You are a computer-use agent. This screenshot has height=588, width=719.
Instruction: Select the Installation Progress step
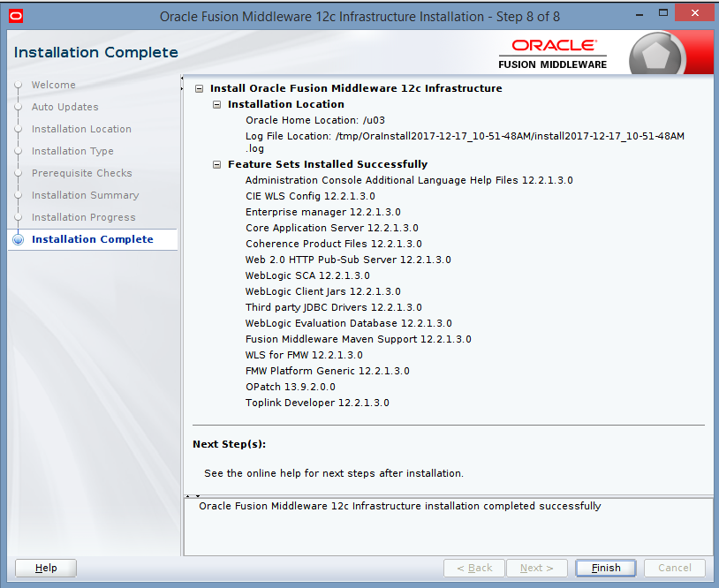click(83, 217)
